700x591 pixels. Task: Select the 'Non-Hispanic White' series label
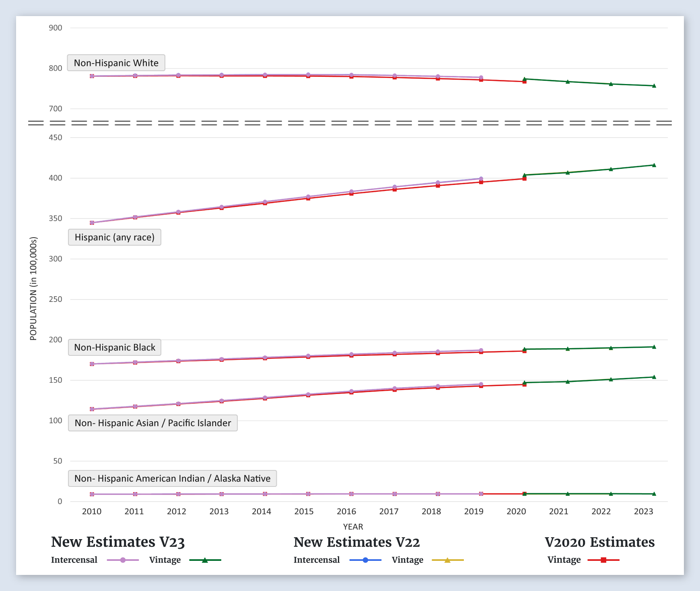tap(116, 63)
